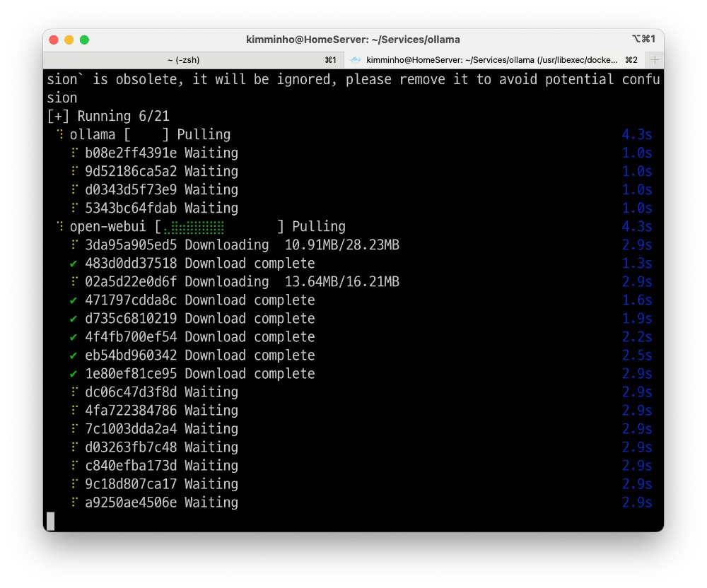Click the green open-webui pull progress bar
Screen dimensions: 707x588
pos(194,228)
